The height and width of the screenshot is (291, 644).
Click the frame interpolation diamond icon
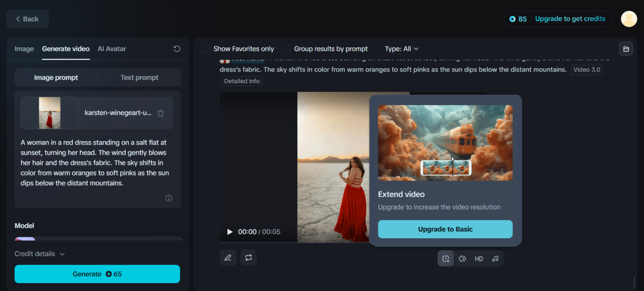462,258
